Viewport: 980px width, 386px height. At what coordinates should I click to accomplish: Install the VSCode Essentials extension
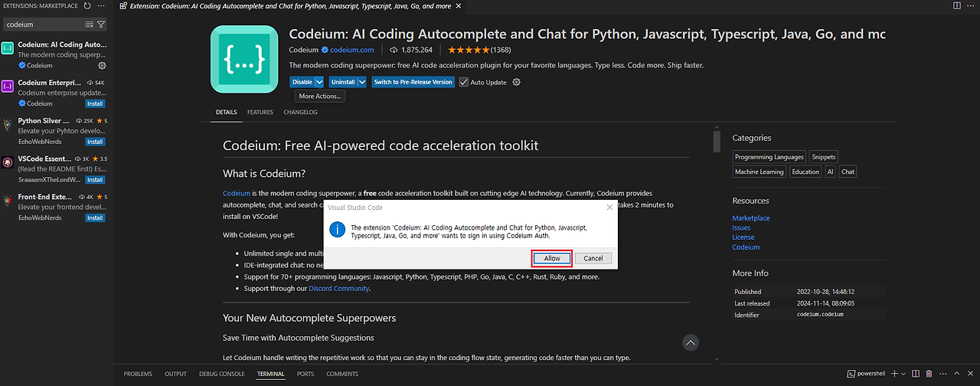click(x=95, y=180)
